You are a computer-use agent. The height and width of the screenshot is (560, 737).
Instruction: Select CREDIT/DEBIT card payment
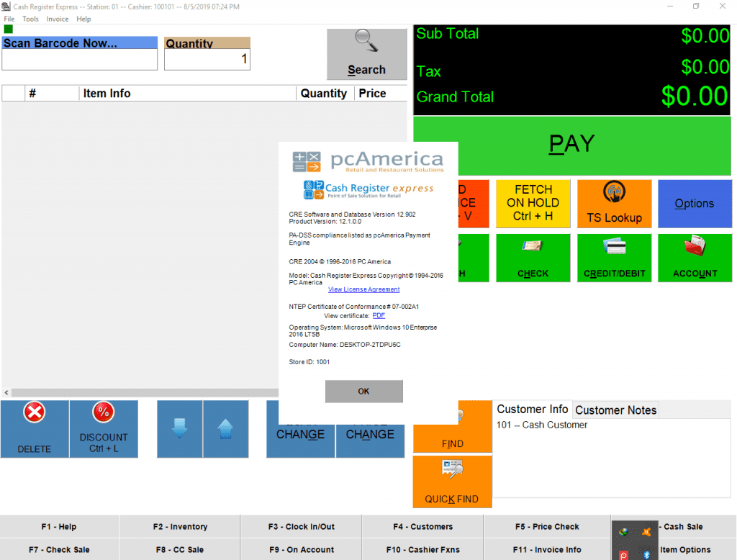[x=614, y=258]
